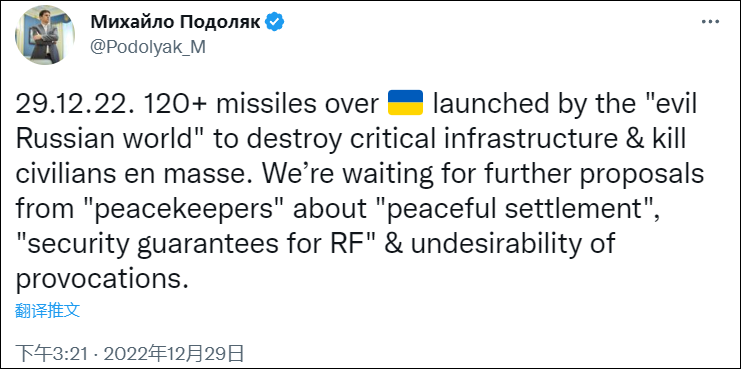Click the blue verified checkmark badge
Image resolution: width=741 pixels, height=369 pixels.
pos(274,22)
